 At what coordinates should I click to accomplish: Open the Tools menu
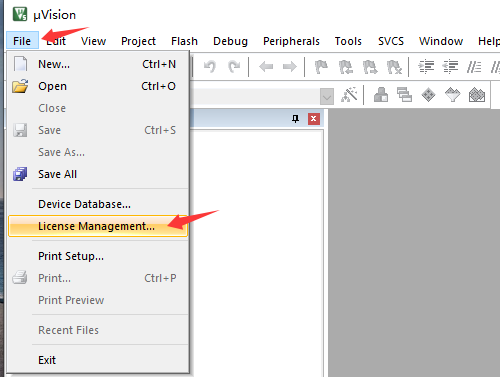pyautogui.click(x=348, y=41)
